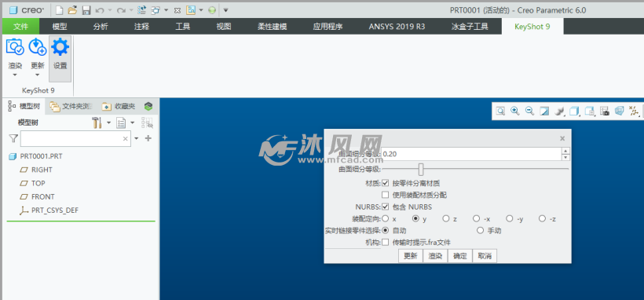644x300 pixels.
Task: Click the KeyShot Update (更新) icon
Action: pyautogui.click(x=38, y=47)
